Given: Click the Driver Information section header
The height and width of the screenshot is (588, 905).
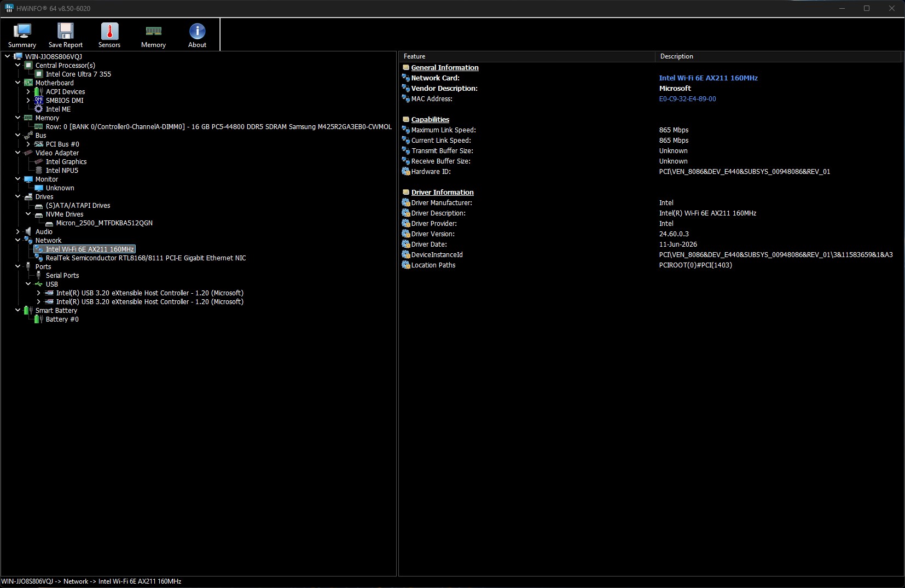Looking at the screenshot, I should (x=442, y=192).
